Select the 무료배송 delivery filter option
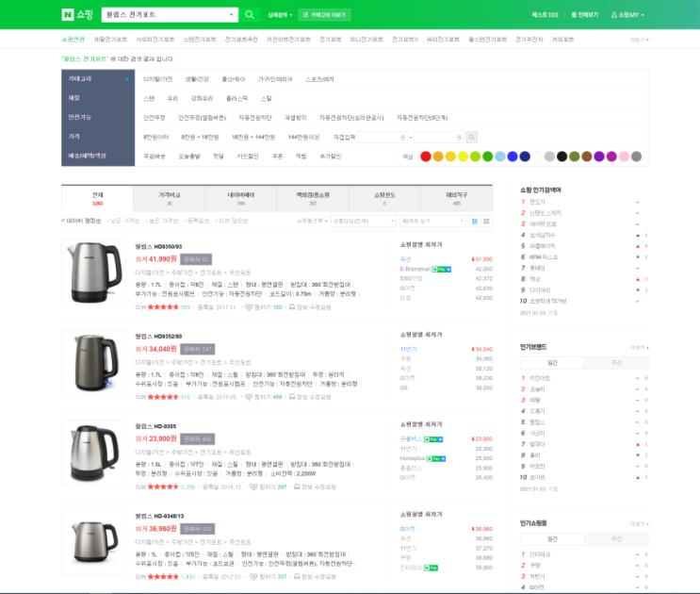This screenshot has height=594, width=700. pyautogui.click(x=154, y=156)
